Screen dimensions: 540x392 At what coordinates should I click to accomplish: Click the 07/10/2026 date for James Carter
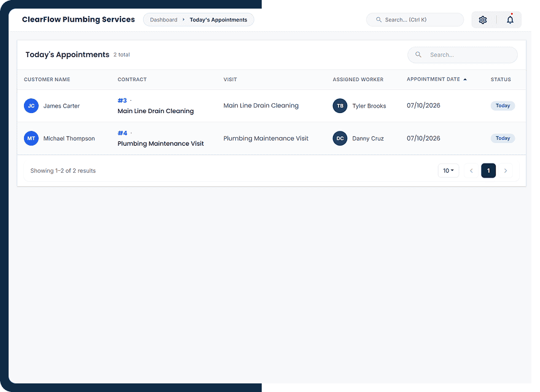tap(423, 106)
